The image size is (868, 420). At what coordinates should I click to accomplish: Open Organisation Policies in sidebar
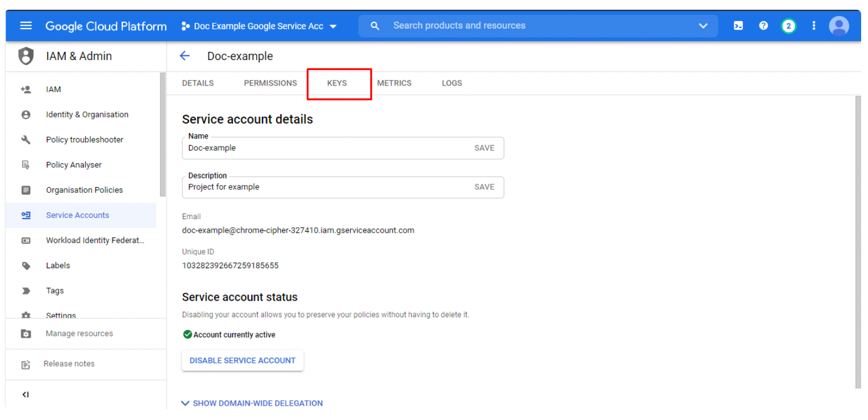coord(81,189)
